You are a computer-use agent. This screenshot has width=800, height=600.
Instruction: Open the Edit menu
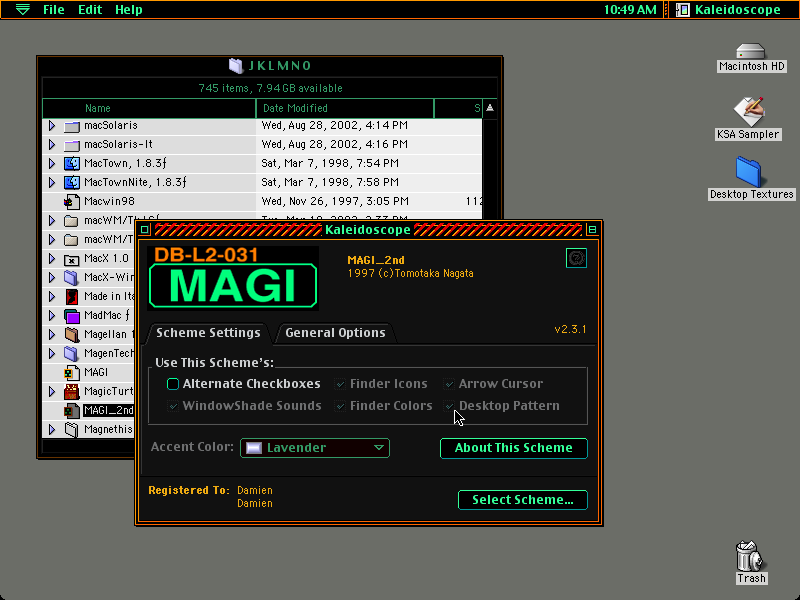(90, 9)
